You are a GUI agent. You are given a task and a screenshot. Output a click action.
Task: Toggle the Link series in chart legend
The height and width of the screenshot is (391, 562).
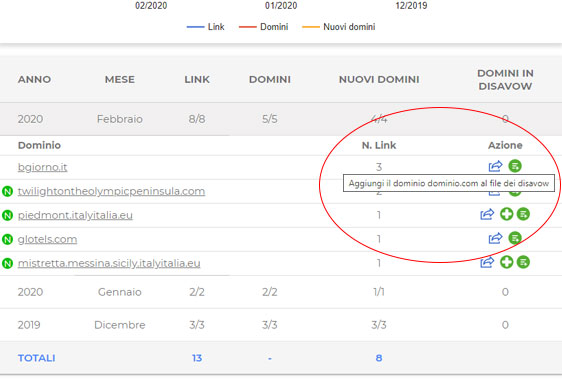click(x=206, y=27)
